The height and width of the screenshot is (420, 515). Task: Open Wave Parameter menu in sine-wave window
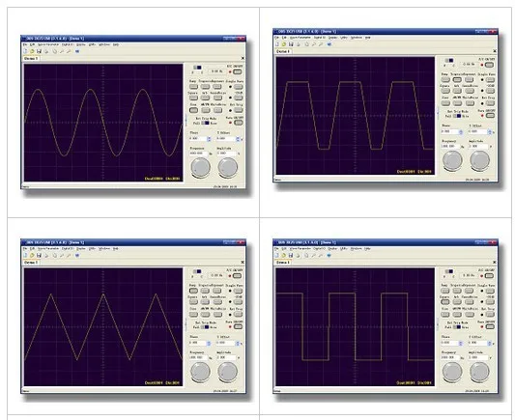click(x=48, y=44)
